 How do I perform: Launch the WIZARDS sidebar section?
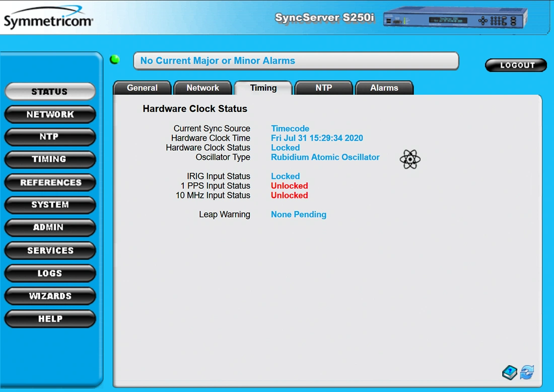click(50, 296)
